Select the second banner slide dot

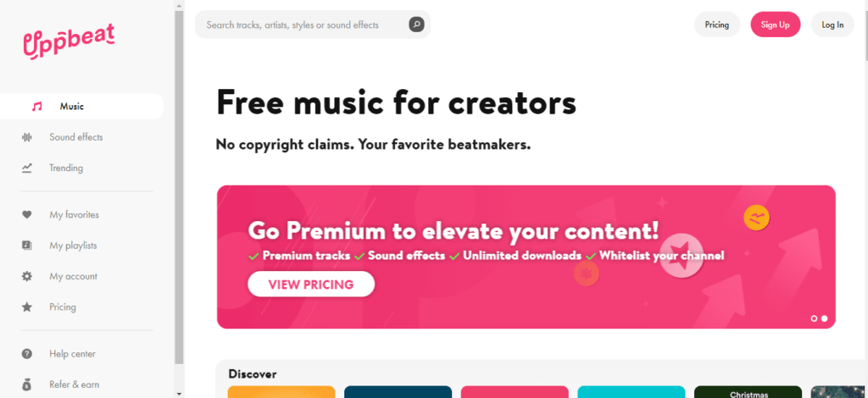(x=824, y=318)
